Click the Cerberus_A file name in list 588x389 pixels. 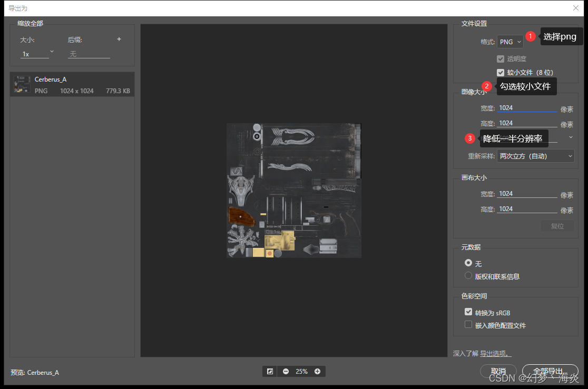(51, 79)
